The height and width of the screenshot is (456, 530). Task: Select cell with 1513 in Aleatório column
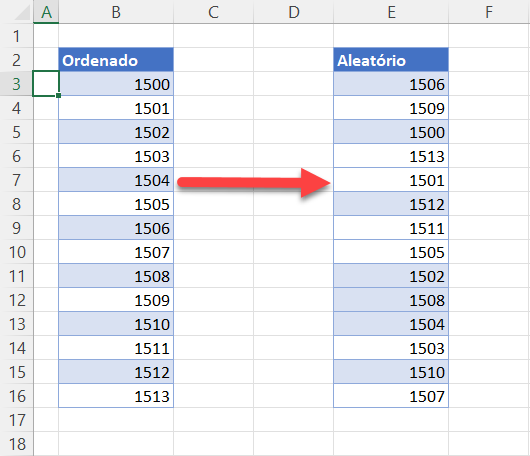click(x=391, y=156)
